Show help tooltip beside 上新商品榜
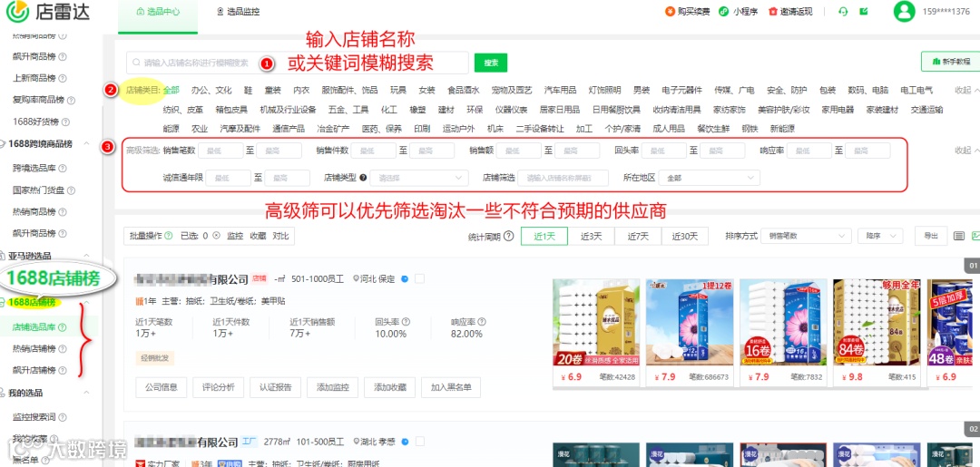The image size is (980, 467). (63, 78)
